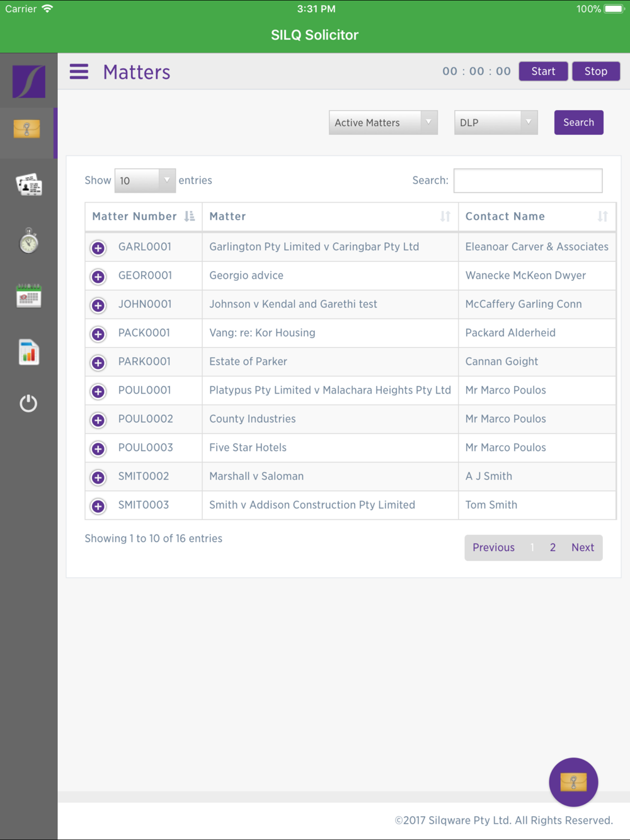Open the DLP dropdown
The width and height of the screenshot is (630, 840).
coord(496,122)
